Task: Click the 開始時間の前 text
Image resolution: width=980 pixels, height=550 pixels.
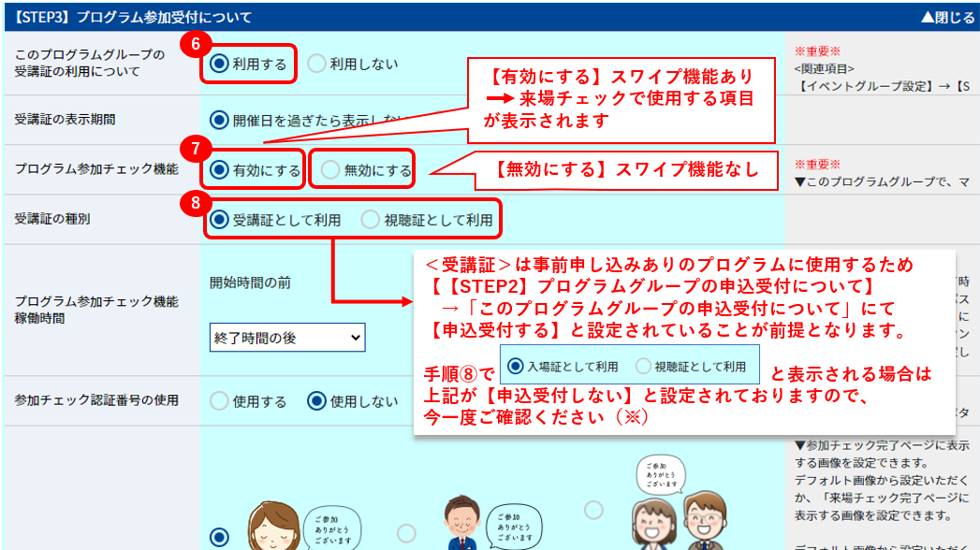Action: click(250, 282)
